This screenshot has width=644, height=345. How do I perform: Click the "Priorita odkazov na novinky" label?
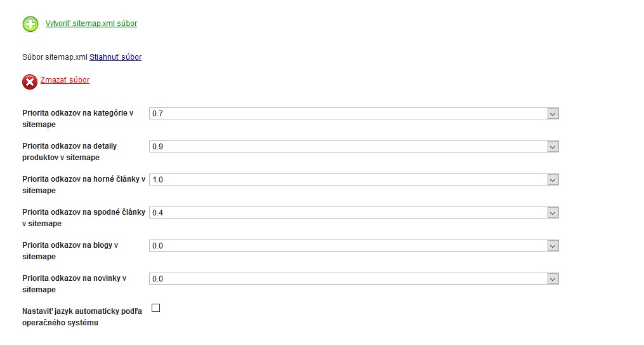74,284
